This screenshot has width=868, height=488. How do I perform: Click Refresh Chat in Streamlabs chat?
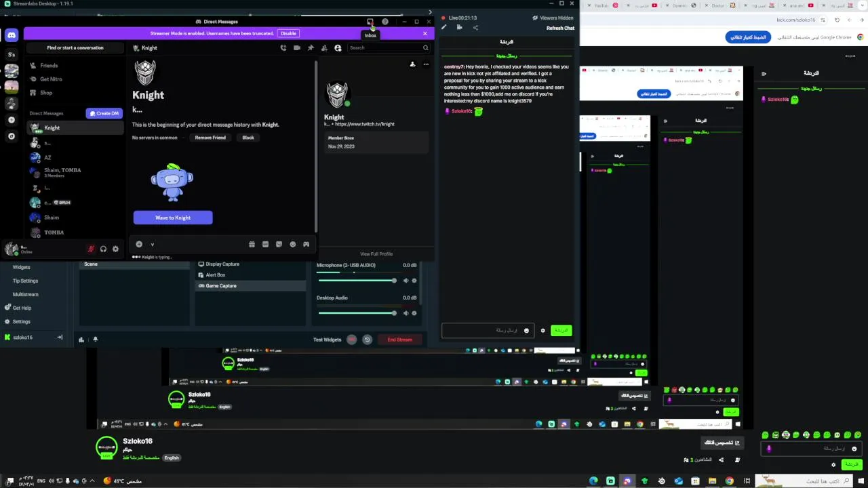pyautogui.click(x=560, y=28)
